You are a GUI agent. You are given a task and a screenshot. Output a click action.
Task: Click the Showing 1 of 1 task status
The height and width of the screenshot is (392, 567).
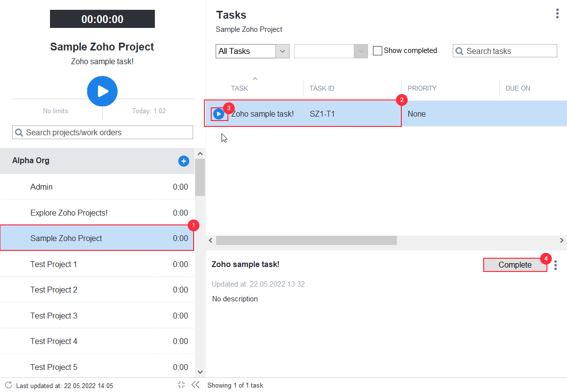[235, 386]
